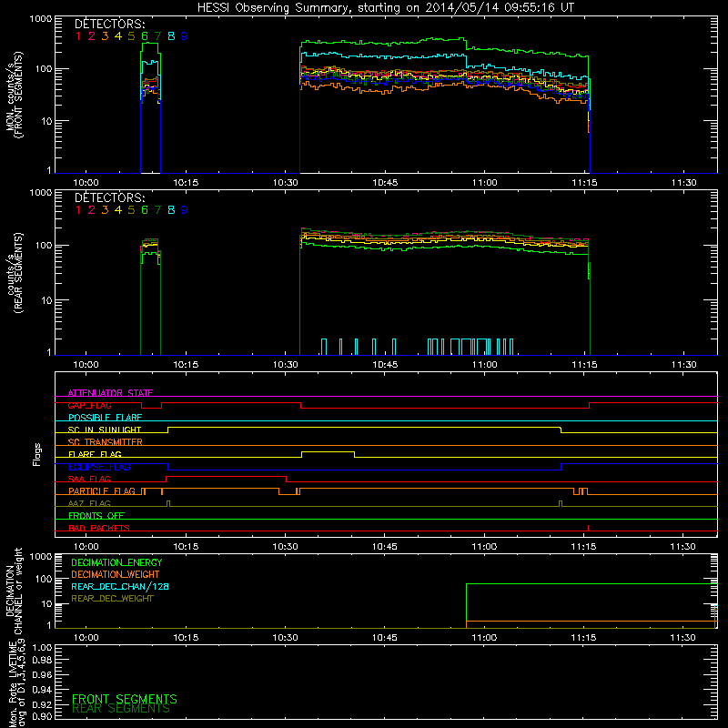Viewport: 728px width, 728px height.
Task: Select the ATTENUATOR_STATE flag label
Action: (110, 393)
